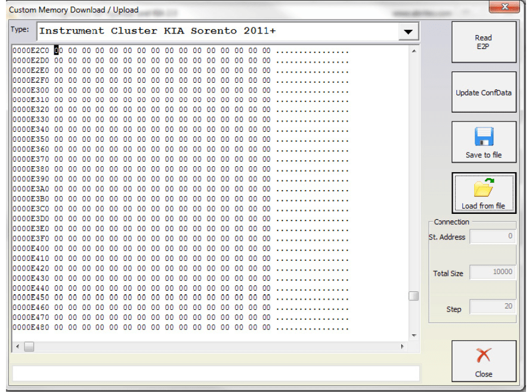
Task: Click the floppy disk Save to file icon
Action: tap(484, 137)
